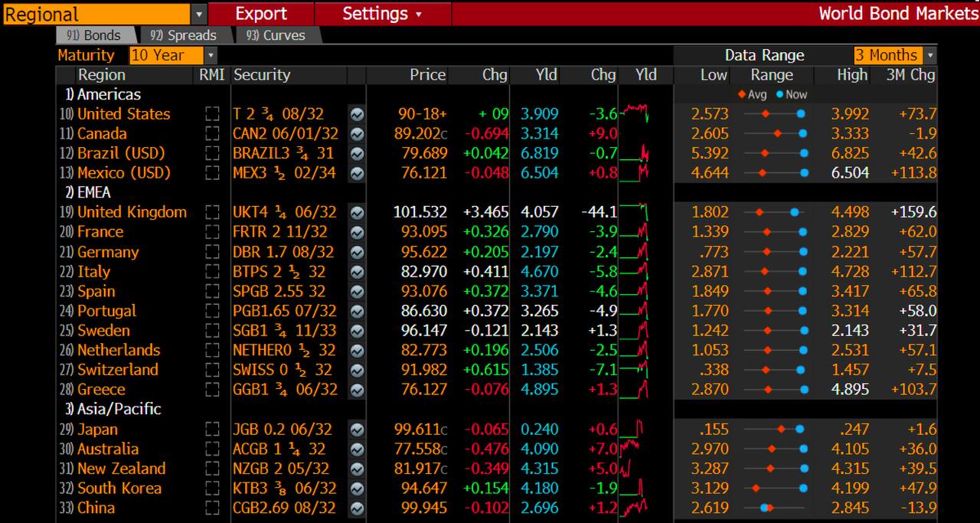Click the chart icon beside Italy BTPS bond
Image resolution: width=980 pixels, height=523 pixels.
coord(357,272)
